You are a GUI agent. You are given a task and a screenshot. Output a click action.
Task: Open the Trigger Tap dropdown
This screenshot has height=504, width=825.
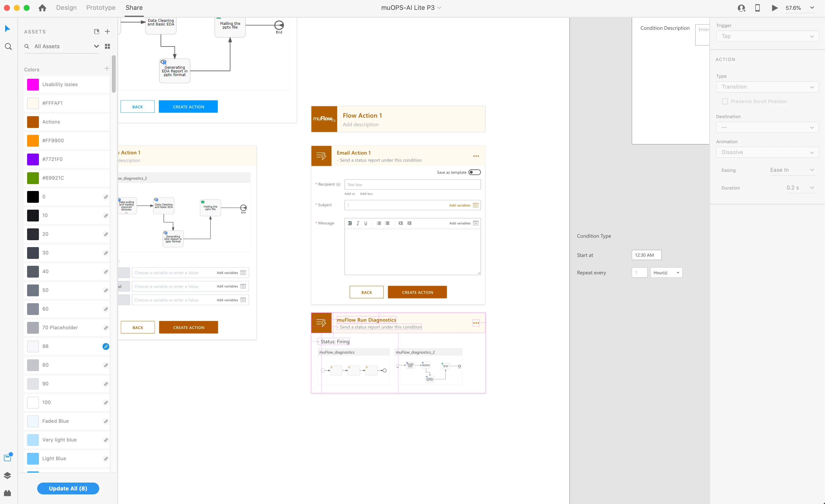coord(767,36)
